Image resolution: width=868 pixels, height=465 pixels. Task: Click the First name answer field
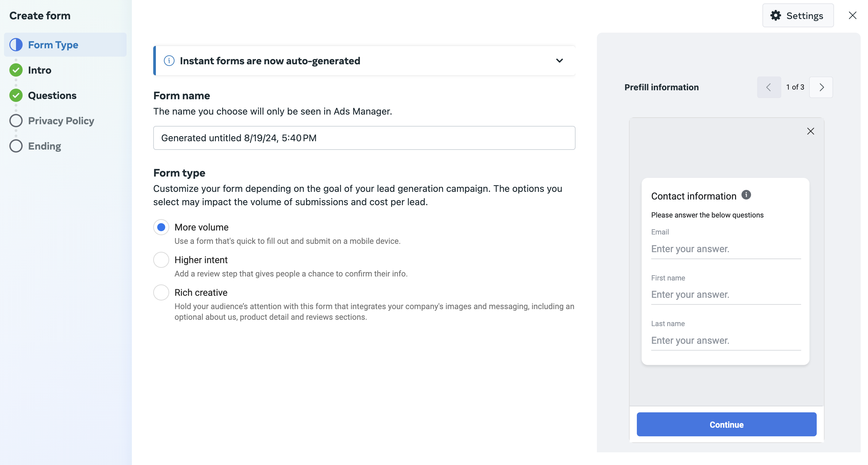coord(726,295)
